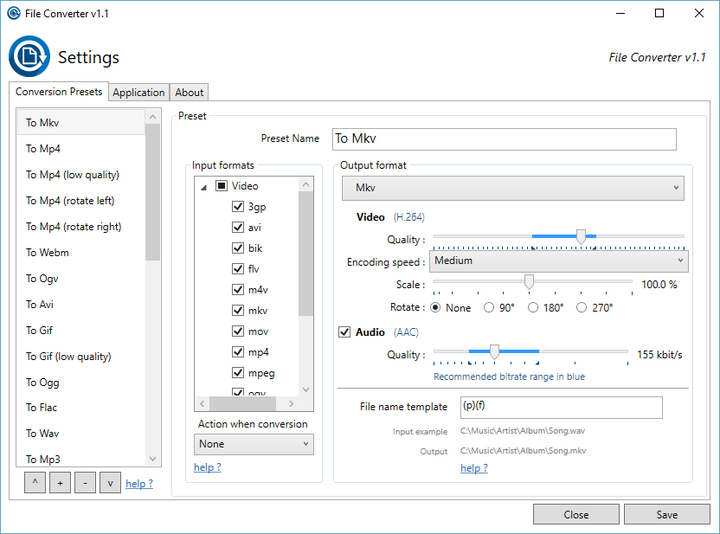
Task: Click the File Converter logo icon
Action: pos(29,56)
